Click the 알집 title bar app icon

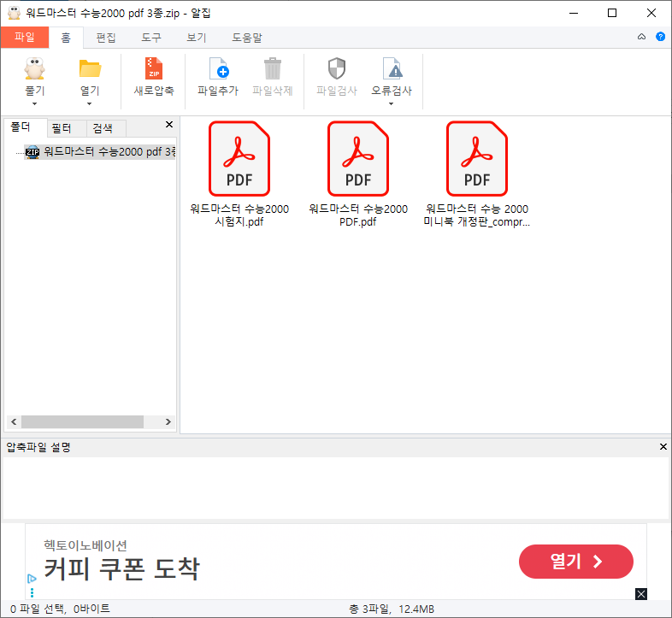(x=14, y=14)
